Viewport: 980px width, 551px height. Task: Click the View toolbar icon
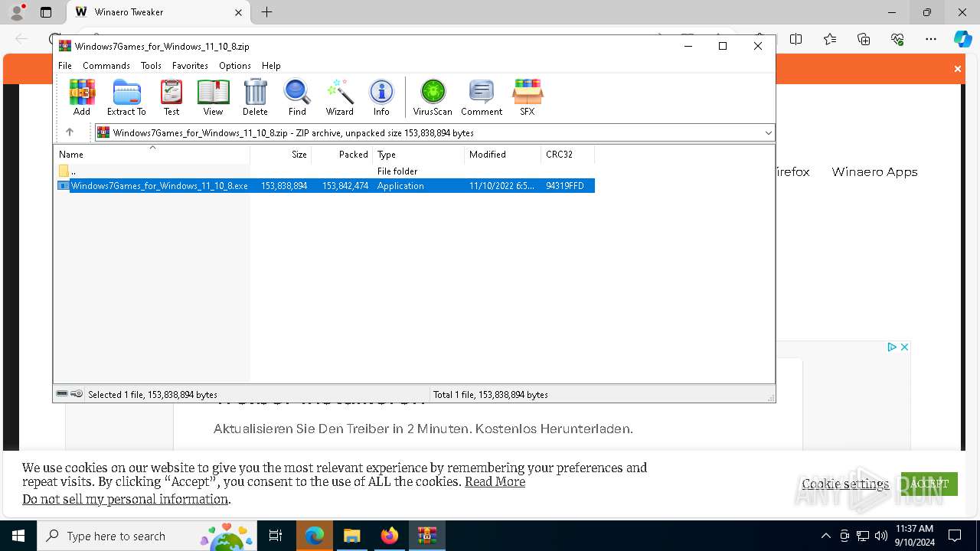[213, 97]
